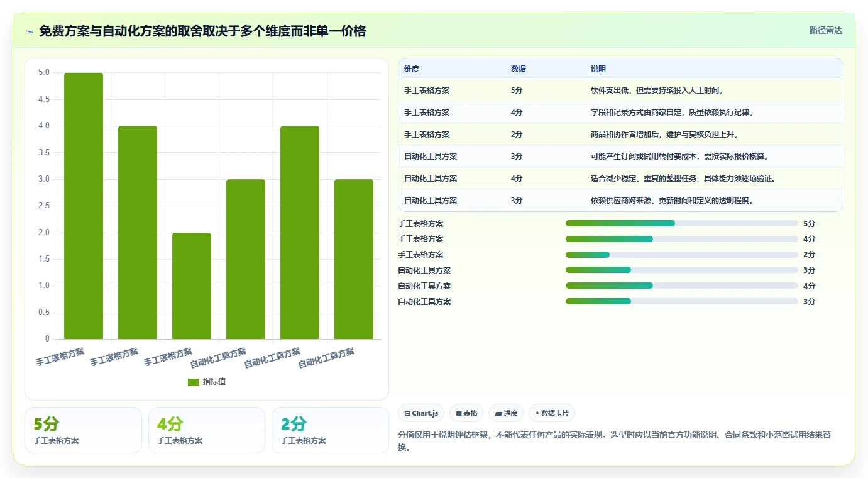Click the 2.5 label on the y-axis
The image size is (868, 478).
[44, 206]
